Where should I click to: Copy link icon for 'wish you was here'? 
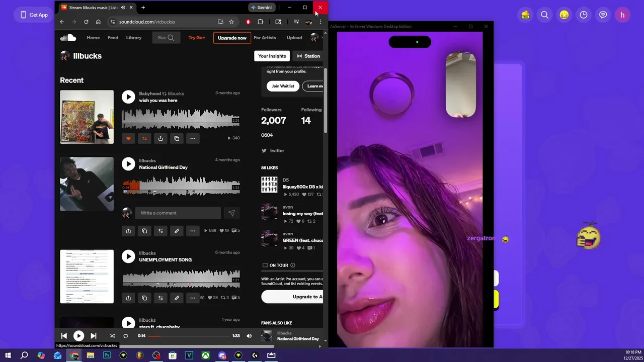coord(177,138)
